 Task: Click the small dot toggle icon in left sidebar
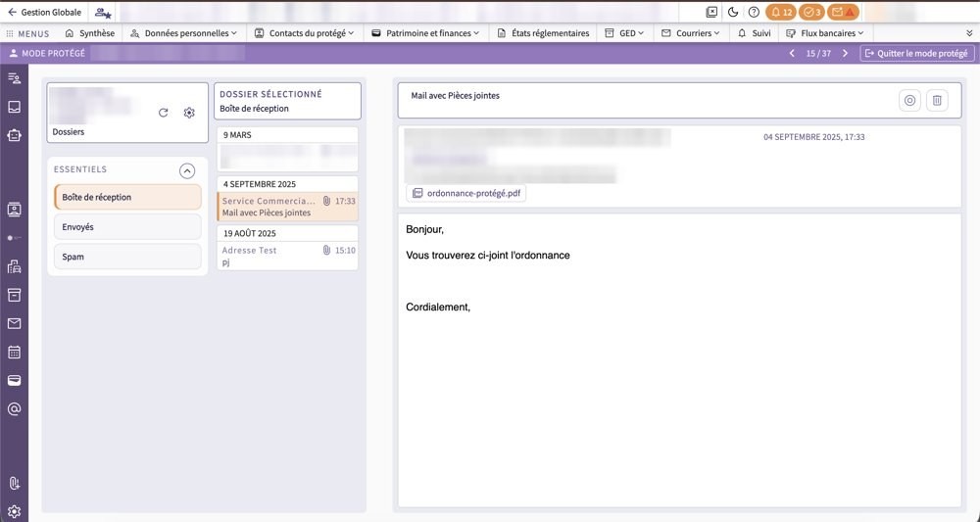click(x=14, y=238)
